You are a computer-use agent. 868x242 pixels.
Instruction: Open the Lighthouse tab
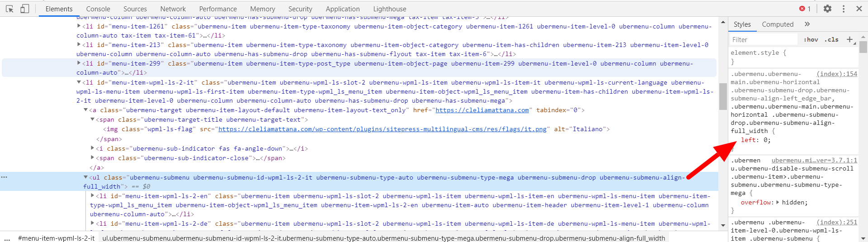pyautogui.click(x=390, y=9)
